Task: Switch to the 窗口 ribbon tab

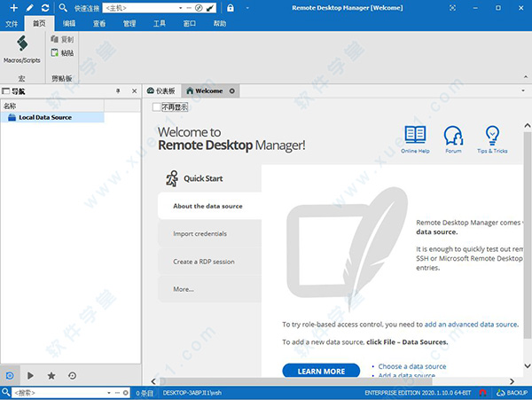Action: 190,23
